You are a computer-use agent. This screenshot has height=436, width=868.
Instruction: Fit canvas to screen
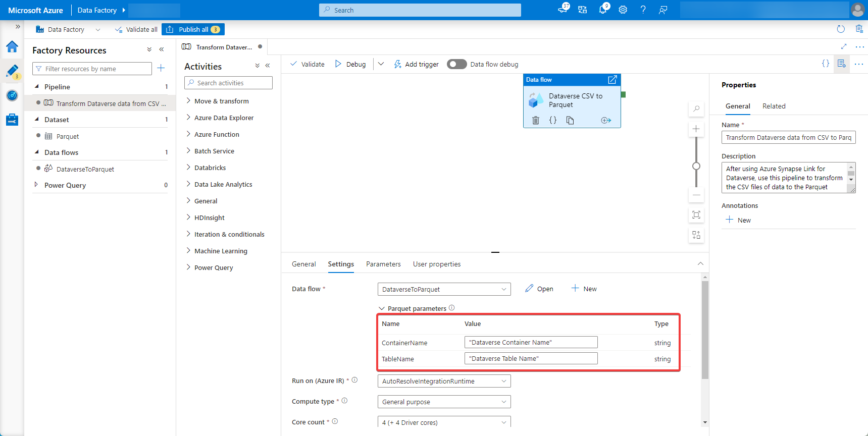(696, 215)
